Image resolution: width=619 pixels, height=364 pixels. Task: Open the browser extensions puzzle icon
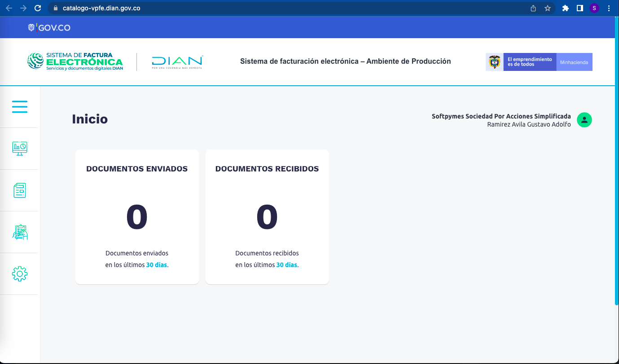point(566,8)
